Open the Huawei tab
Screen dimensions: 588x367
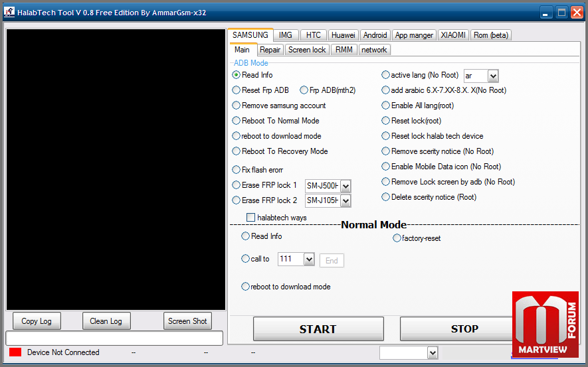coord(343,35)
